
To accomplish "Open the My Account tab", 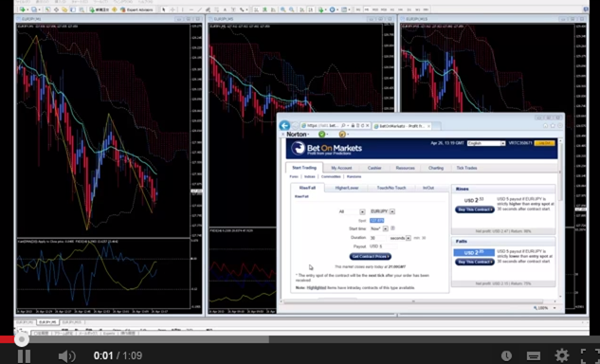I will tap(341, 168).
